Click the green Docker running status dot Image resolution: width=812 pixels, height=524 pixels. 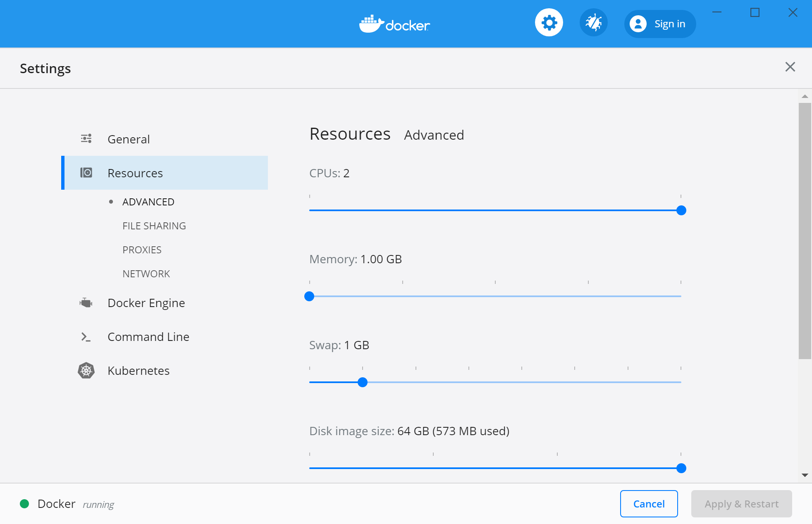(x=24, y=504)
